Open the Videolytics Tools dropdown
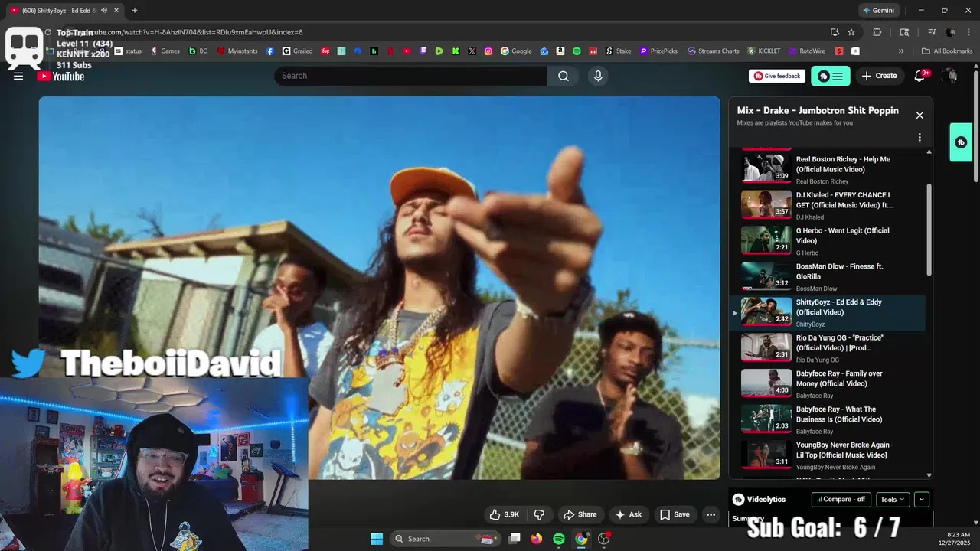 [x=893, y=500]
